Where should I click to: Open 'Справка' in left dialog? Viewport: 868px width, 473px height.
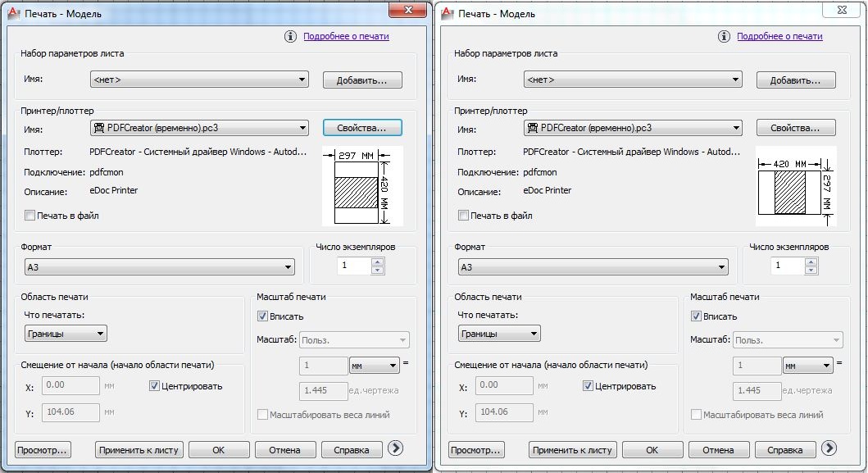[x=352, y=450]
